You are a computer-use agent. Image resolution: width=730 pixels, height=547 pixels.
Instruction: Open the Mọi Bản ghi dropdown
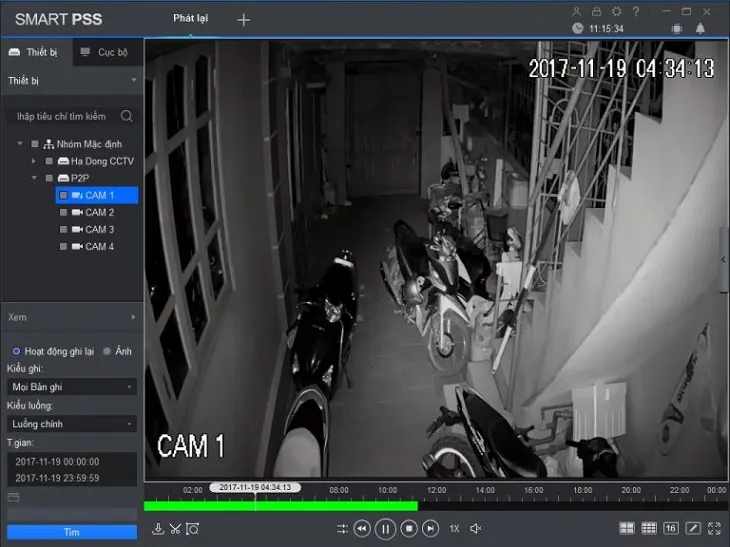[x=72, y=386]
